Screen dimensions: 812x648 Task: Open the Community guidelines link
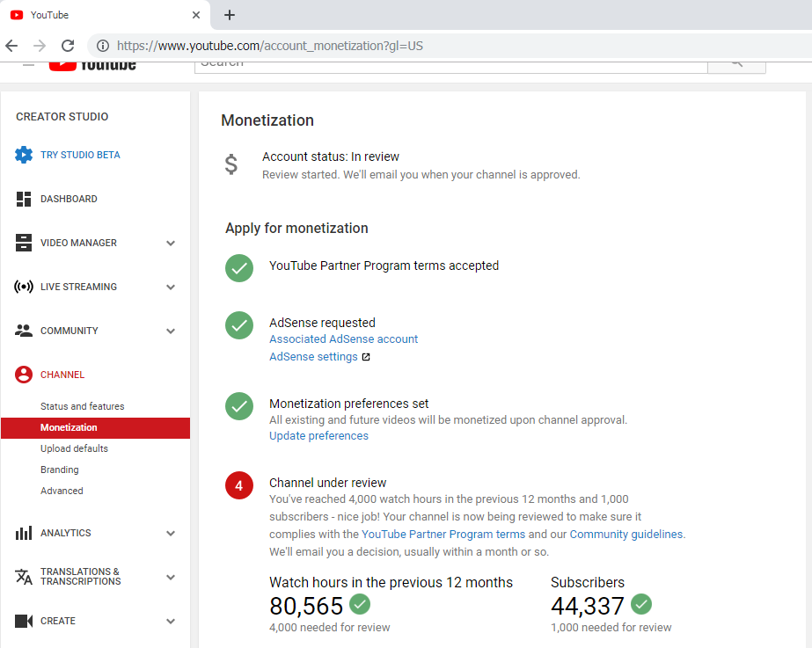tap(626, 534)
